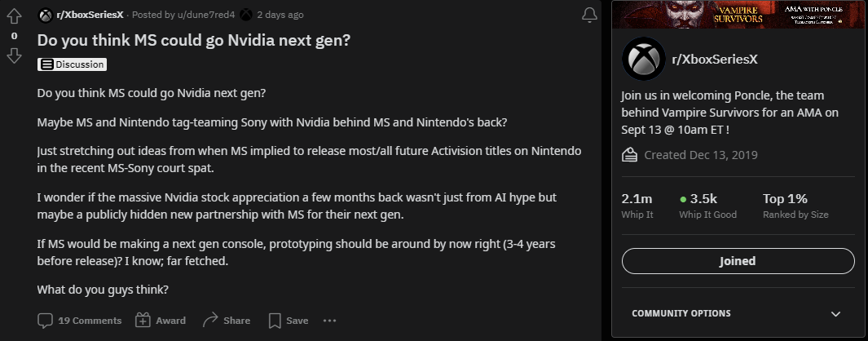Screen dimensions: 868x341
Task: Select the Discussion flair tag
Action: pyautogui.click(x=72, y=64)
